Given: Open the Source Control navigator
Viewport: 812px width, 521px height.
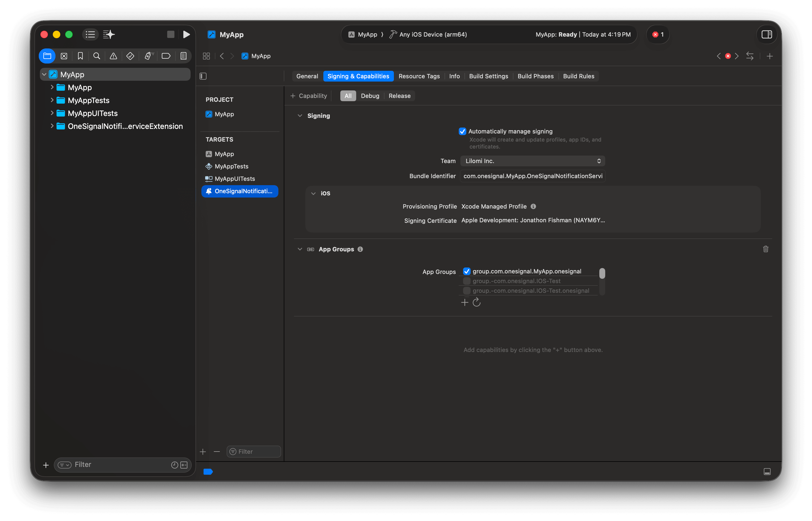Looking at the screenshot, I should pyautogui.click(x=64, y=56).
